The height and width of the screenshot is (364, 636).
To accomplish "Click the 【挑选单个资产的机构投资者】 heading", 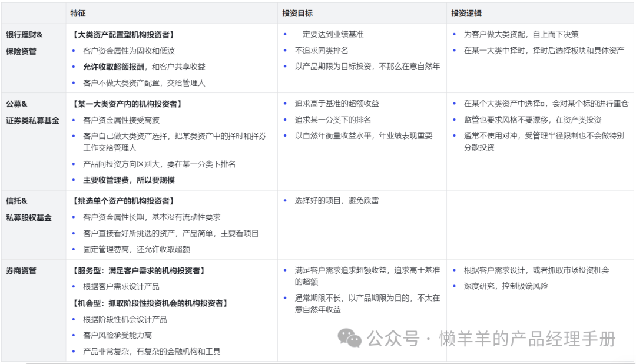I will pos(123,201).
